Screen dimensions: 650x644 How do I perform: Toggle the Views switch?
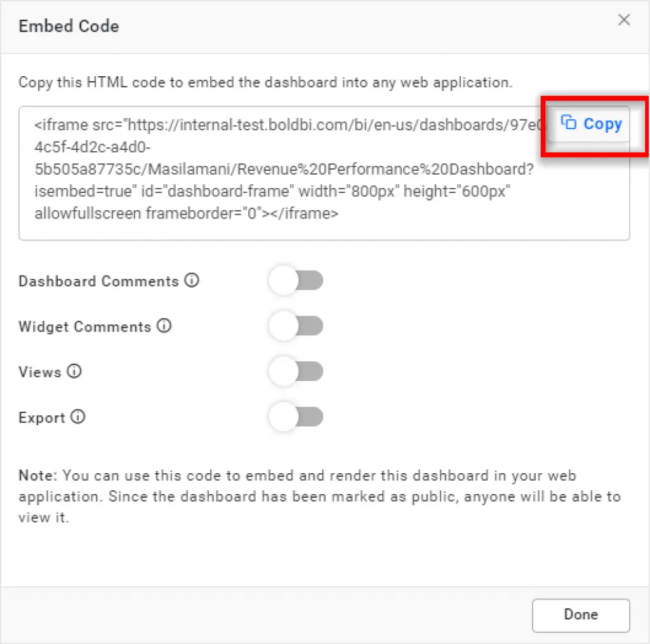pyautogui.click(x=296, y=372)
